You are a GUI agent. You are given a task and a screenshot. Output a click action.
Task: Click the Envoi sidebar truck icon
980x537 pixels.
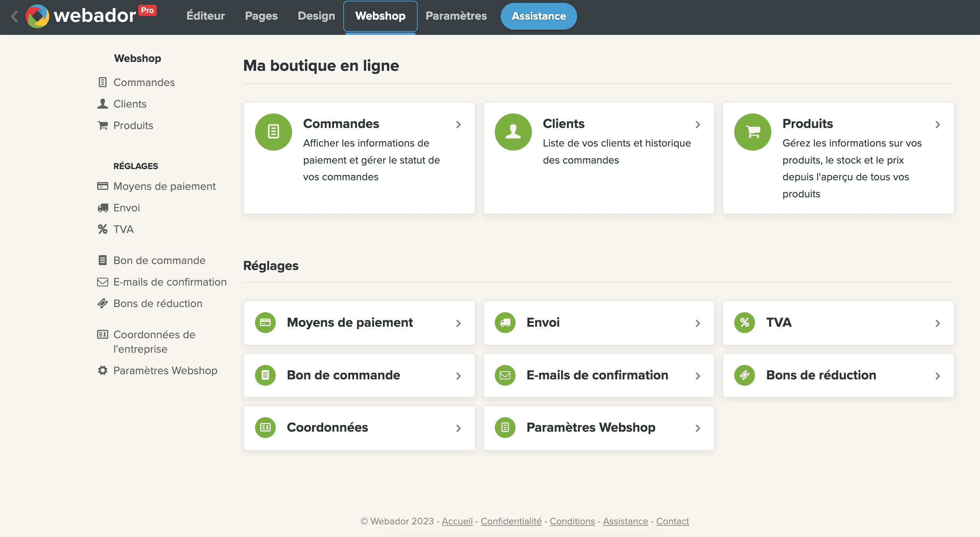102,208
